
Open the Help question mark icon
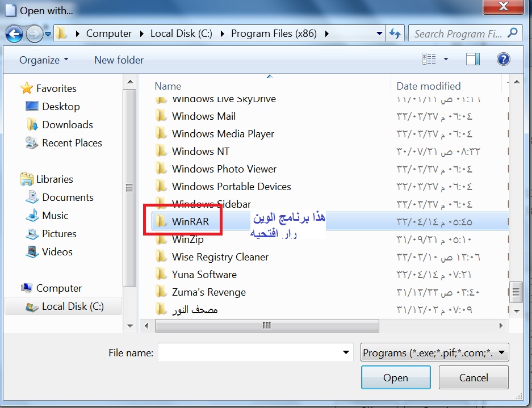(503, 60)
